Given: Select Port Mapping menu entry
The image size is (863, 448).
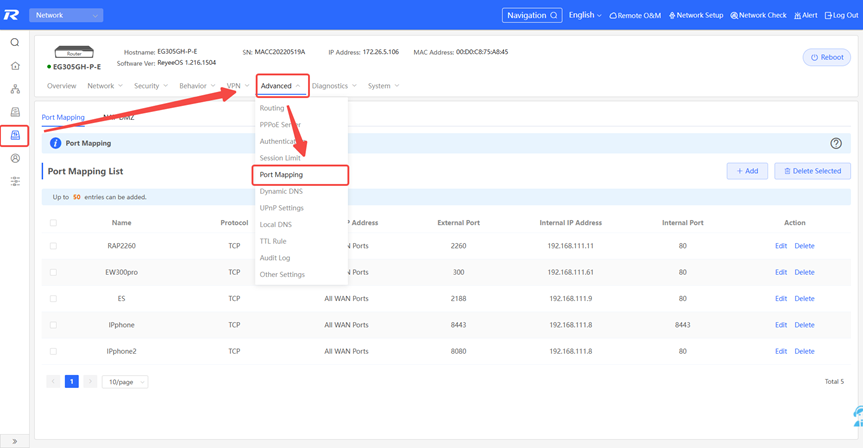Looking at the screenshot, I should [x=301, y=174].
